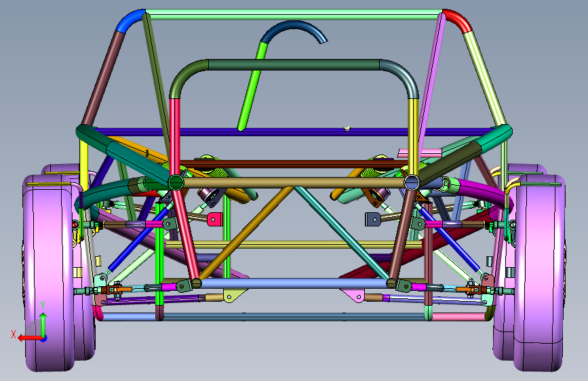
Task: Pick the long indigo horizontal cross tube
Action: (294, 132)
